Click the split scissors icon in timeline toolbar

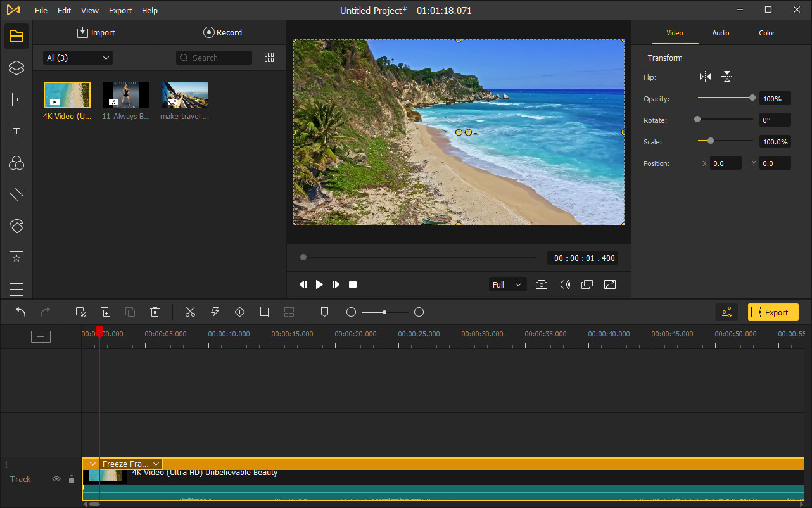(190, 312)
